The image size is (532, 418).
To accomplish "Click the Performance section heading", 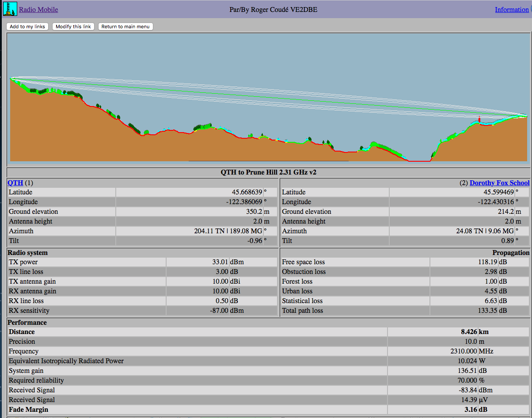I will point(27,323).
